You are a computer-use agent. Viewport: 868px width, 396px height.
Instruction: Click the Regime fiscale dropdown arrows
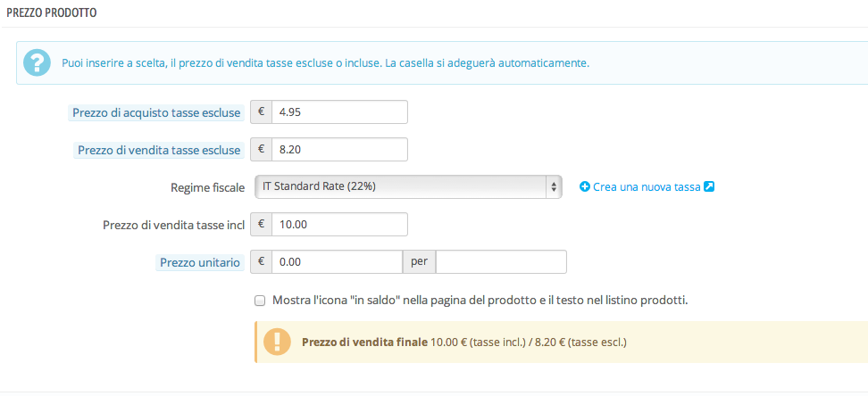(x=554, y=186)
